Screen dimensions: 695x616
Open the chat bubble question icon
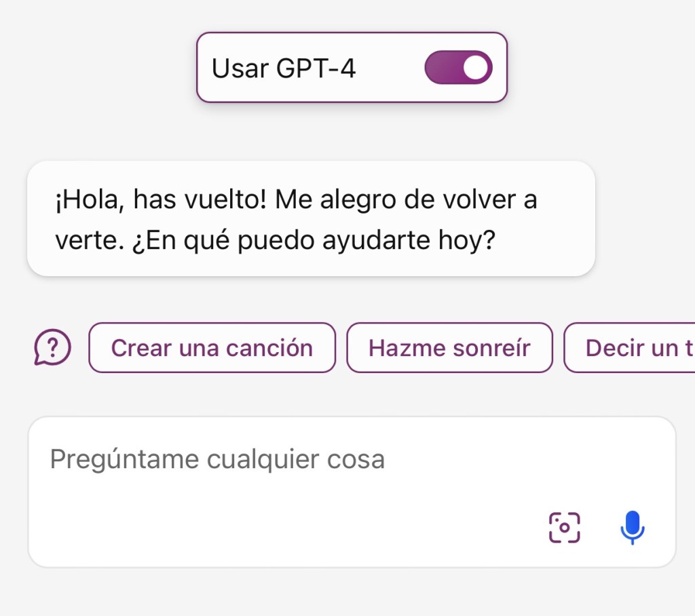52,347
